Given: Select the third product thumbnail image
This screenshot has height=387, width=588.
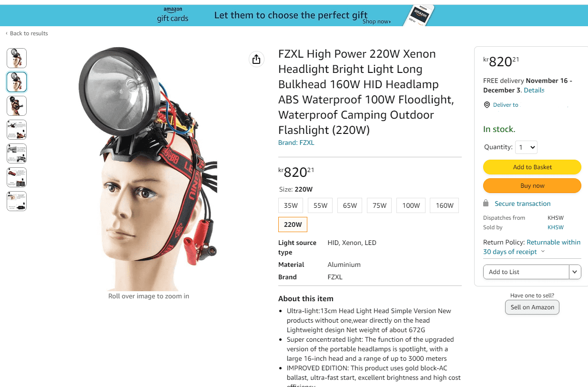Looking at the screenshot, I should pyautogui.click(x=17, y=106).
